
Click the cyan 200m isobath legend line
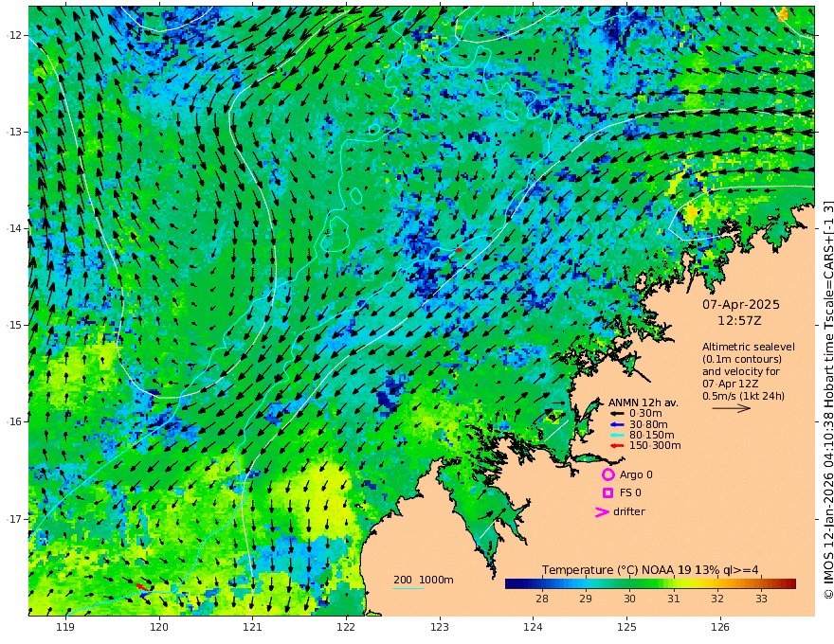tap(408, 588)
